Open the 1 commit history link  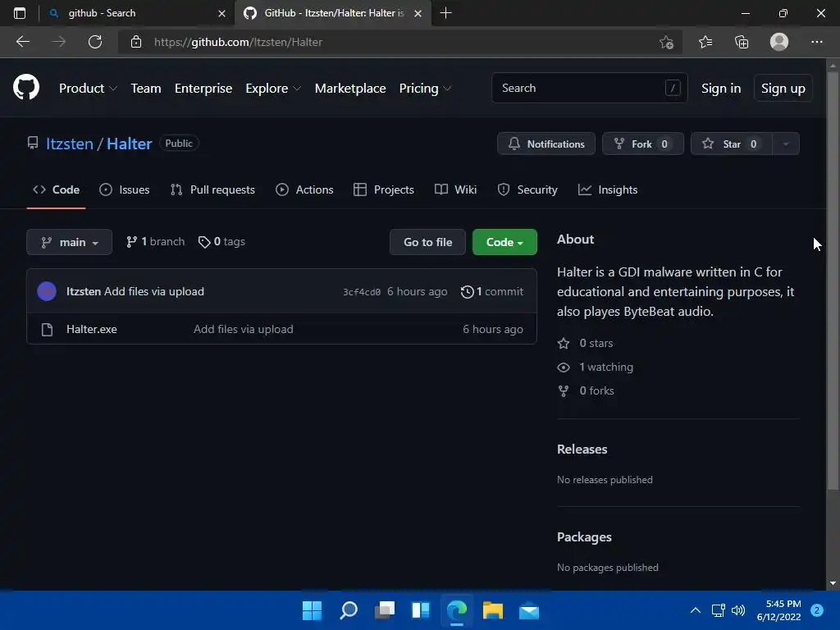(492, 291)
